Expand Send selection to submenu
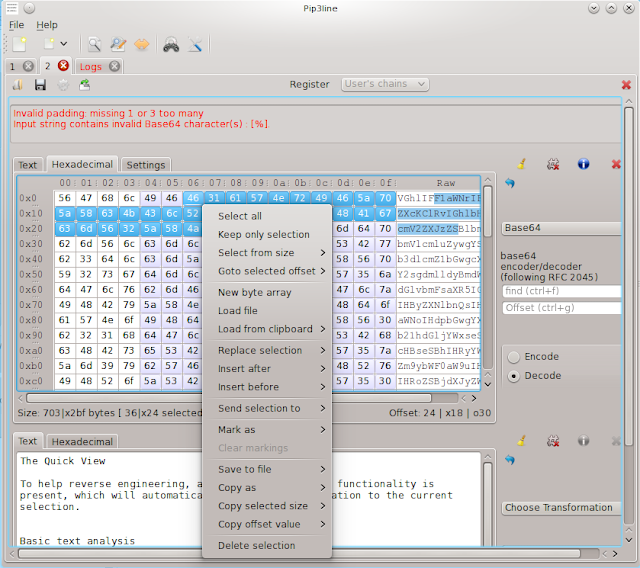Image resolution: width=640 pixels, height=568 pixels. pos(267,408)
